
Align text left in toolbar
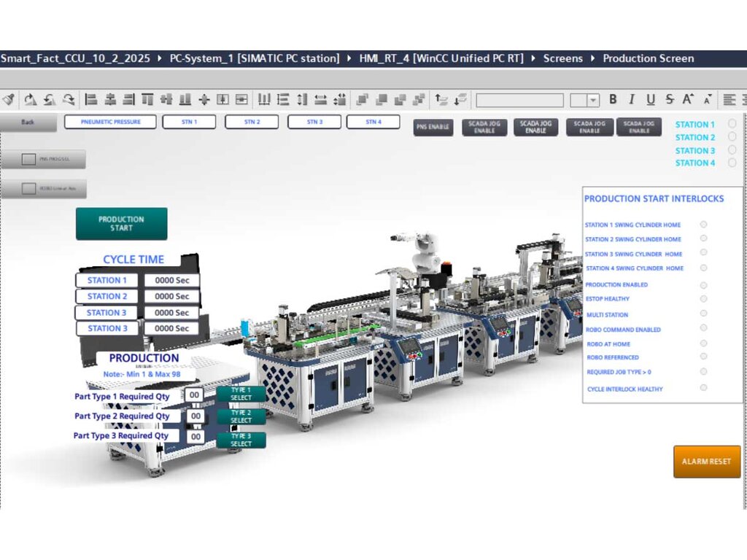729,99
